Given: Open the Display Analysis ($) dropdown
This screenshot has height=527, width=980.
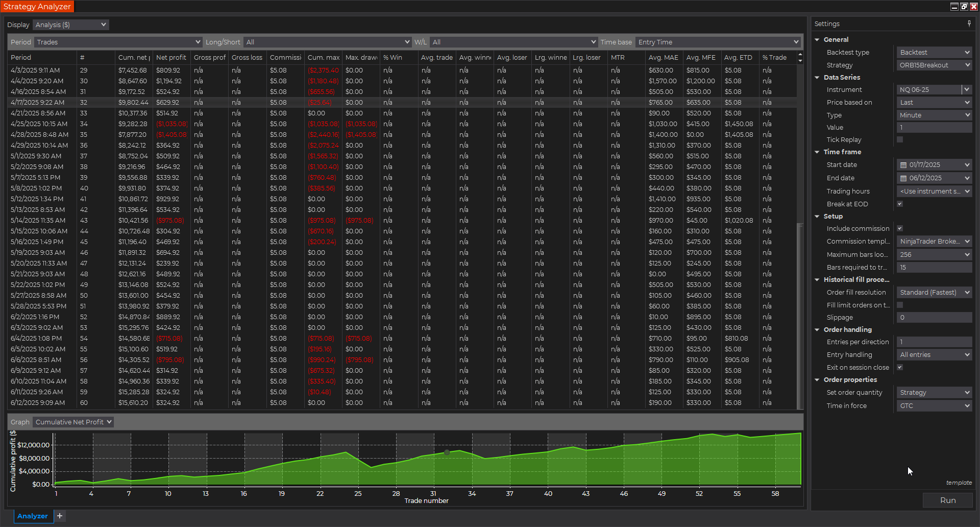Looking at the screenshot, I should [x=71, y=25].
